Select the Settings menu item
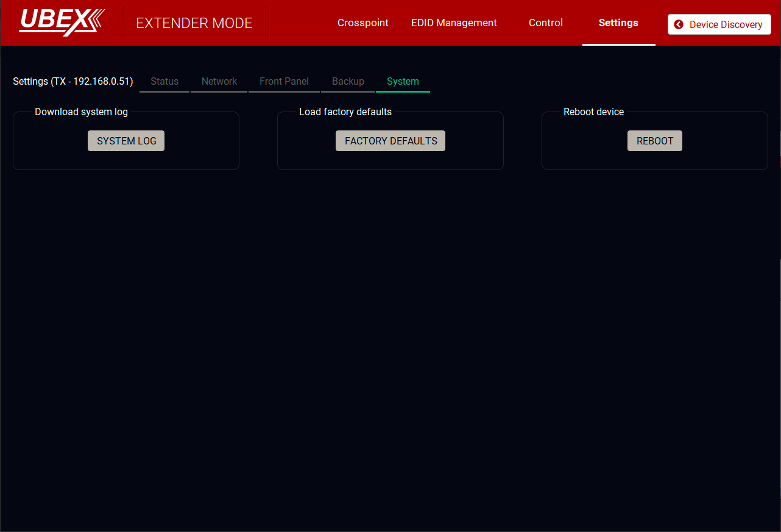This screenshot has width=781, height=532. (618, 23)
